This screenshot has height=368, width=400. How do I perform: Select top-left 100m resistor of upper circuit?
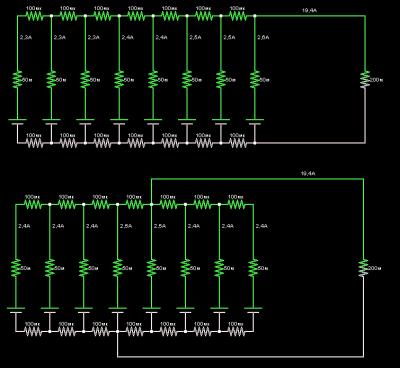click(x=34, y=15)
